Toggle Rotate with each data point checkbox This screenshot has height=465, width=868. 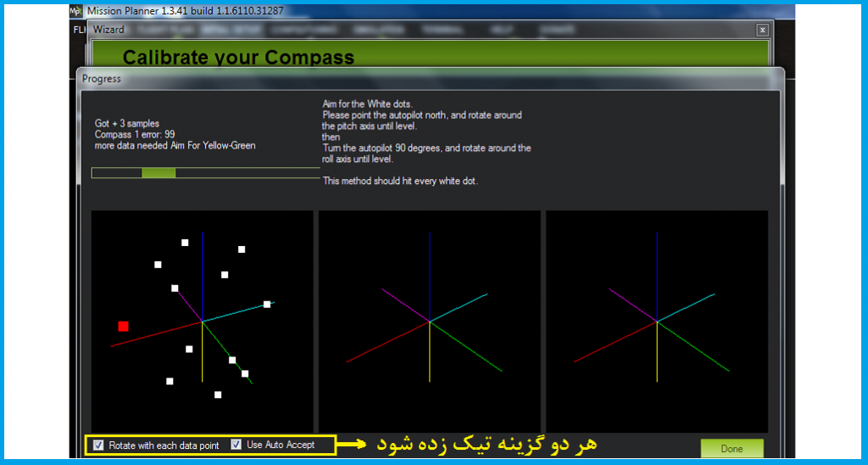(99, 445)
